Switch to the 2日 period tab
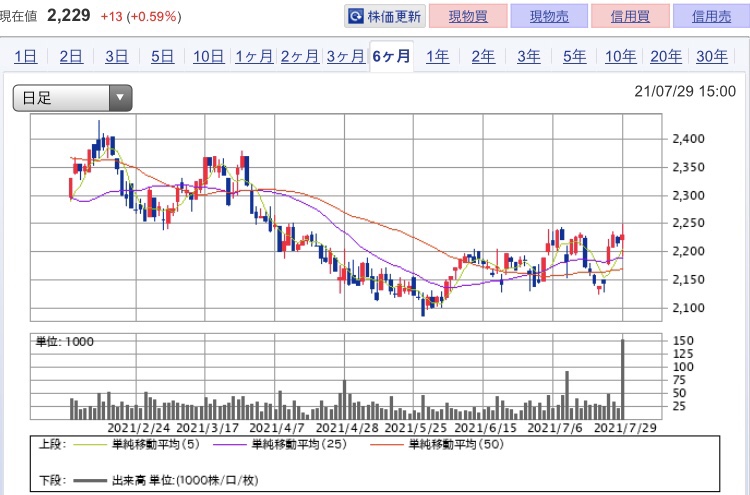Image resolution: width=750 pixels, height=495 pixels. click(x=71, y=56)
